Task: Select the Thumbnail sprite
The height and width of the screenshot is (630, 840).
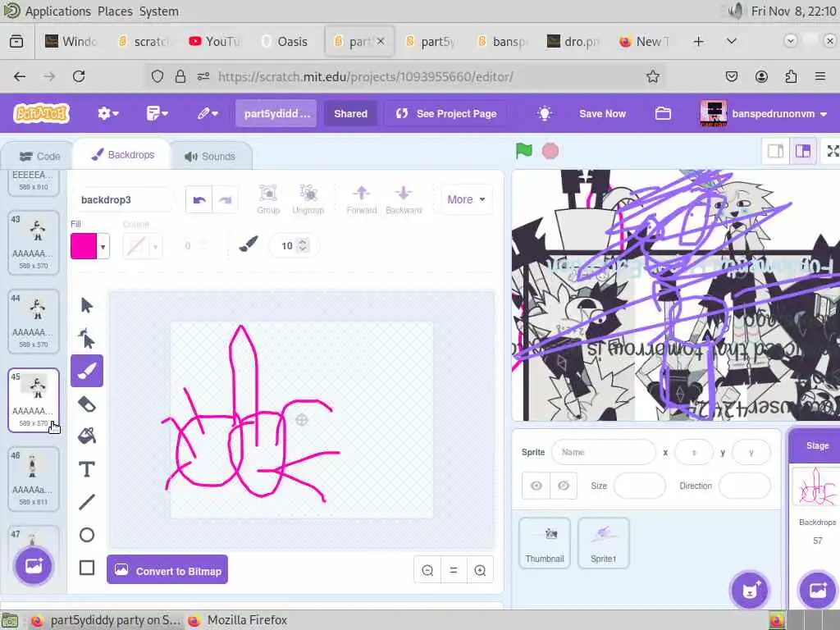Action: 545,543
